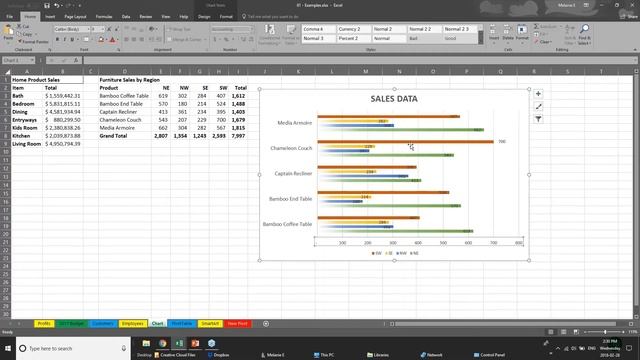Click the Chart Elements plus button
Viewport: 640px width, 360px height.
538,94
